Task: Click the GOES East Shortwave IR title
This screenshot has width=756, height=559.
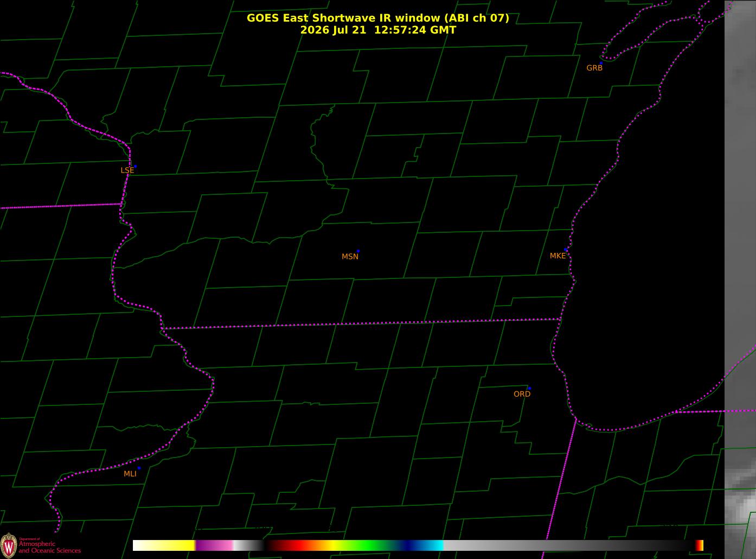Action: click(x=378, y=18)
